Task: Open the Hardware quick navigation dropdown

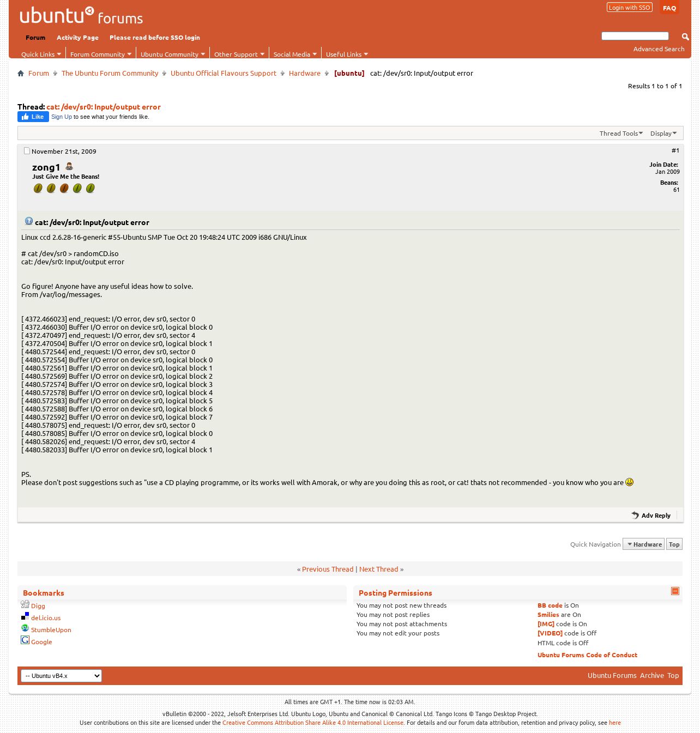Action: 643,544
